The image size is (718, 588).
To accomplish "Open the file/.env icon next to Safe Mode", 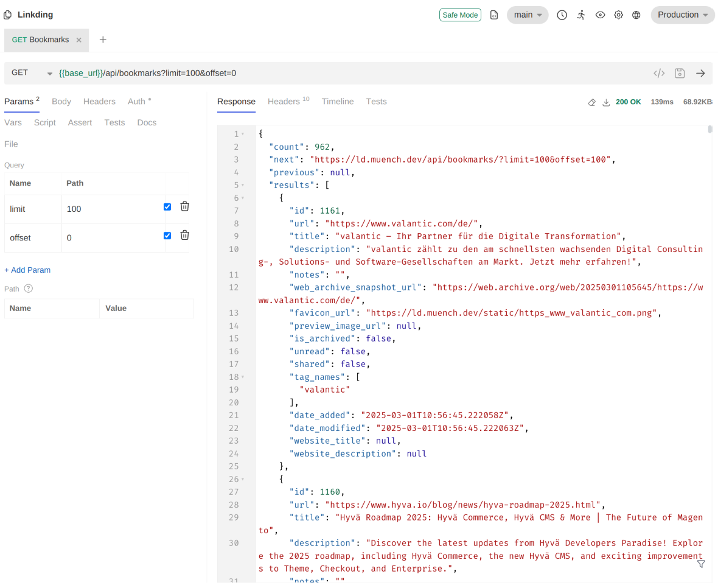I will (x=494, y=15).
